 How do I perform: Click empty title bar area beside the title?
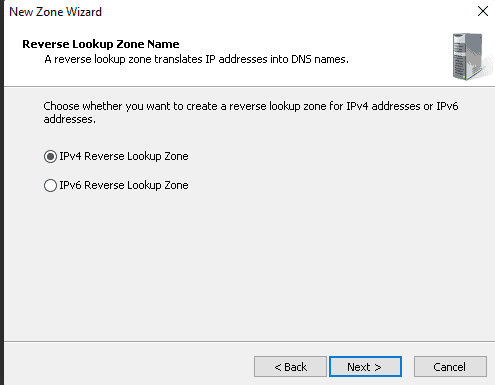click(x=287, y=12)
